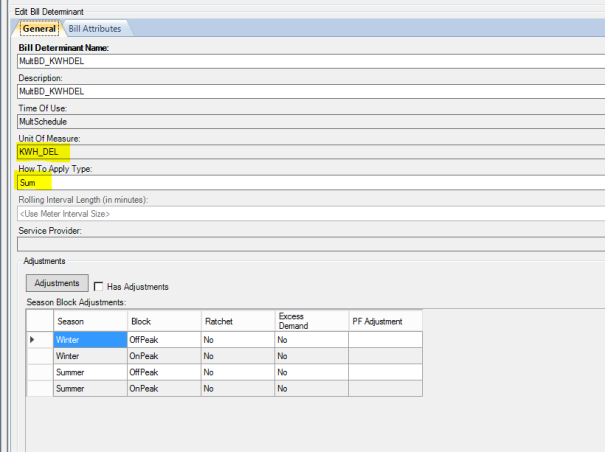
Task: Click the Description input field
Action: point(311,91)
